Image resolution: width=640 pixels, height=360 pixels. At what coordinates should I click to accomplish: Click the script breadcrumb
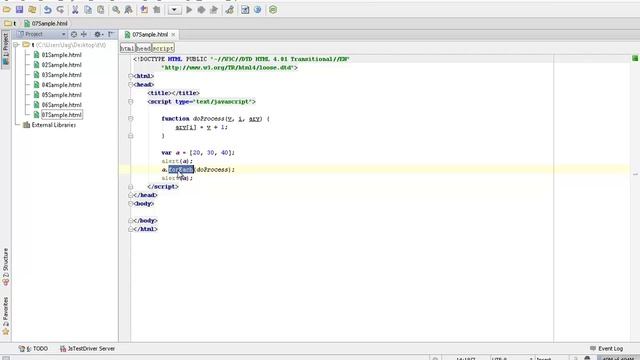coord(163,48)
